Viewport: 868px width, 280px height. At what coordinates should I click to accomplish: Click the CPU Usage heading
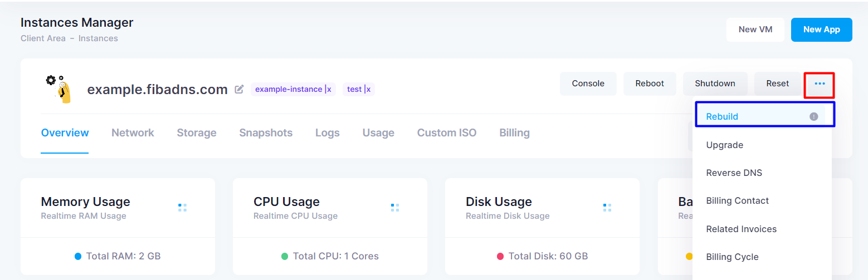[x=286, y=202]
